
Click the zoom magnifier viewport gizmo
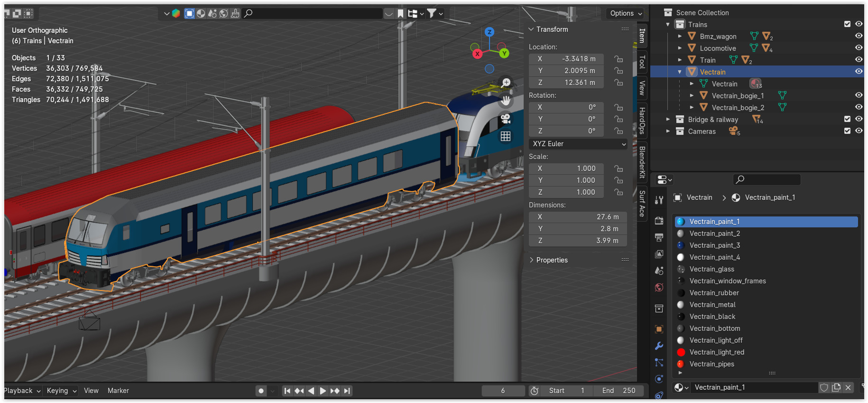[x=506, y=83]
